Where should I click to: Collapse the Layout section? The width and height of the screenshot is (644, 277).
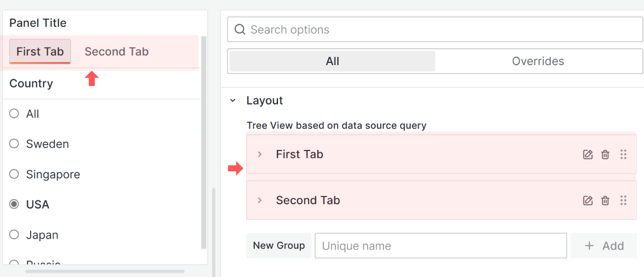click(233, 101)
